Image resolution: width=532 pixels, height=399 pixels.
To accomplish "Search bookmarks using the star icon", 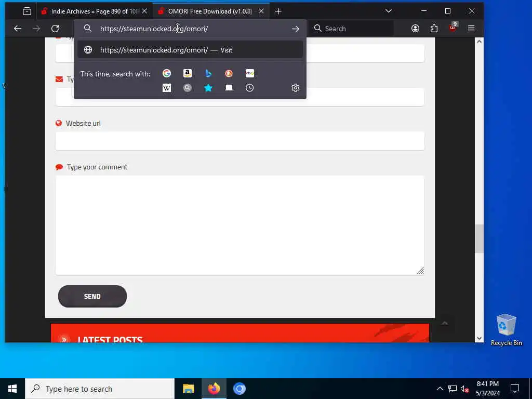I will [x=208, y=88].
